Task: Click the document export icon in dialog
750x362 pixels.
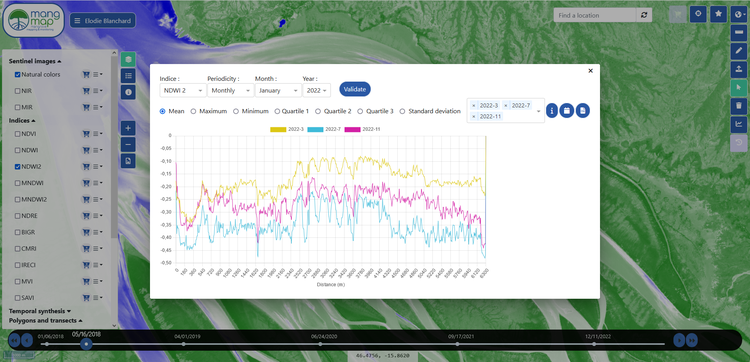Action: (x=583, y=110)
